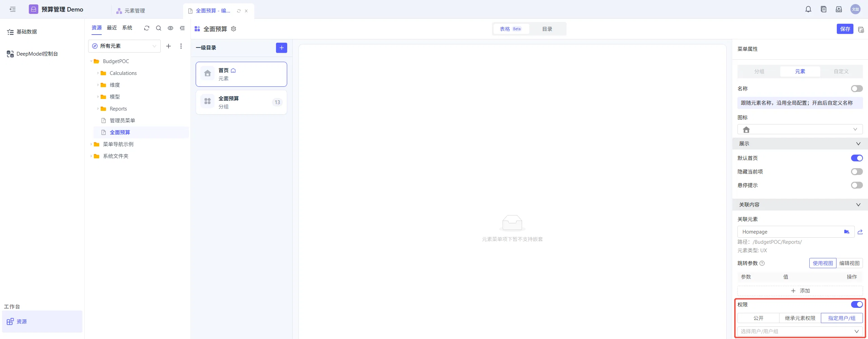Viewport: 868px width, 339px height.
Task: Open the panel icon next to 保存
Action: tap(861, 29)
